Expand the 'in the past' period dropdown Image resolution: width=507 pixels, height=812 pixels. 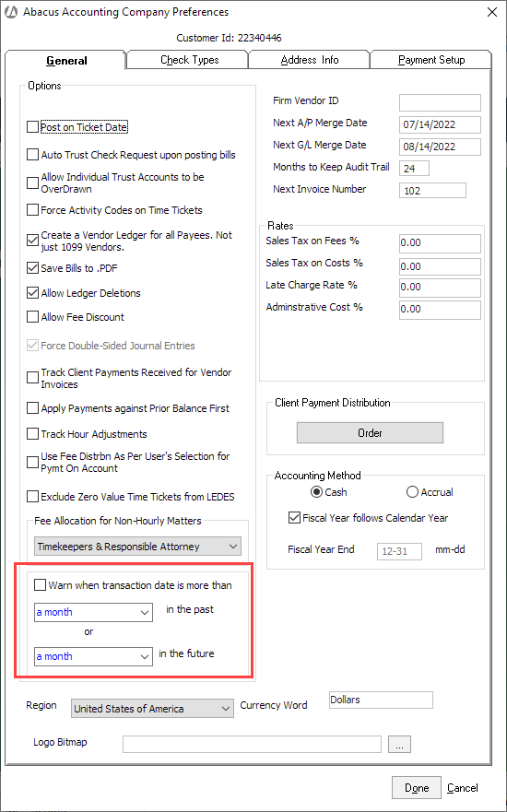point(93,612)
